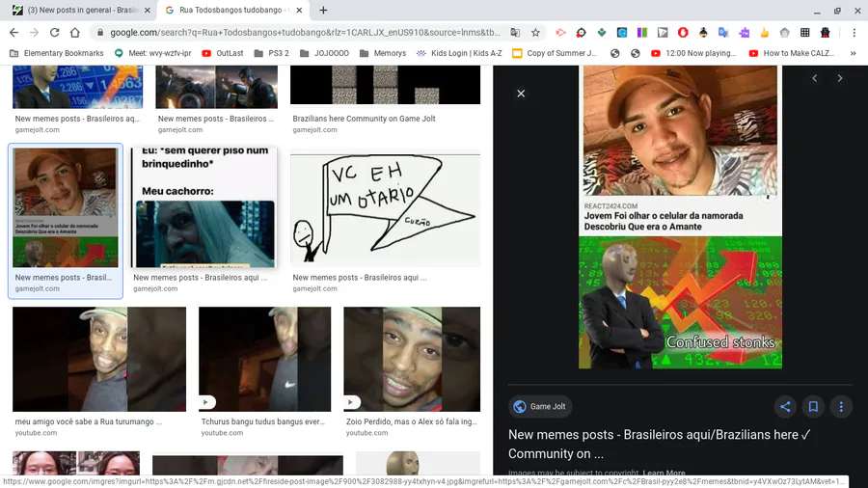The height and width of the screenshot is (488, 868).
Task: Open the How to Make CALZ... bookmark
Action: pyautogui.click(x=792, y=53)
